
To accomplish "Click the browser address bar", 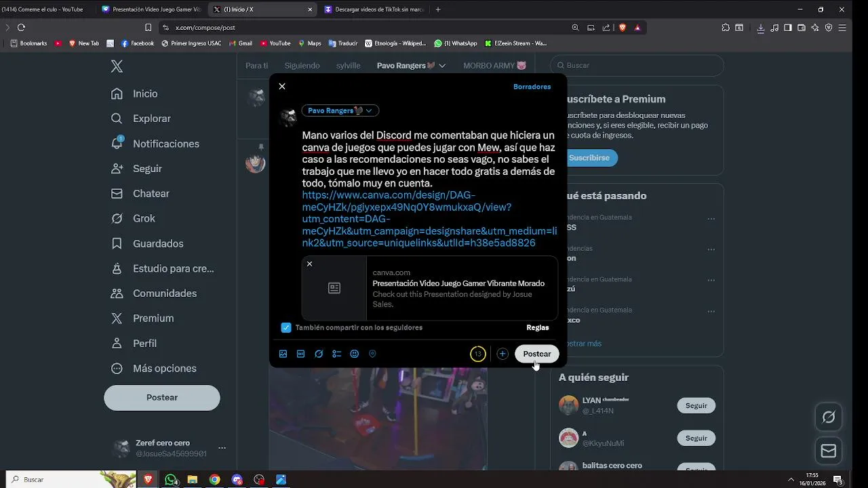I will point(366,28).
